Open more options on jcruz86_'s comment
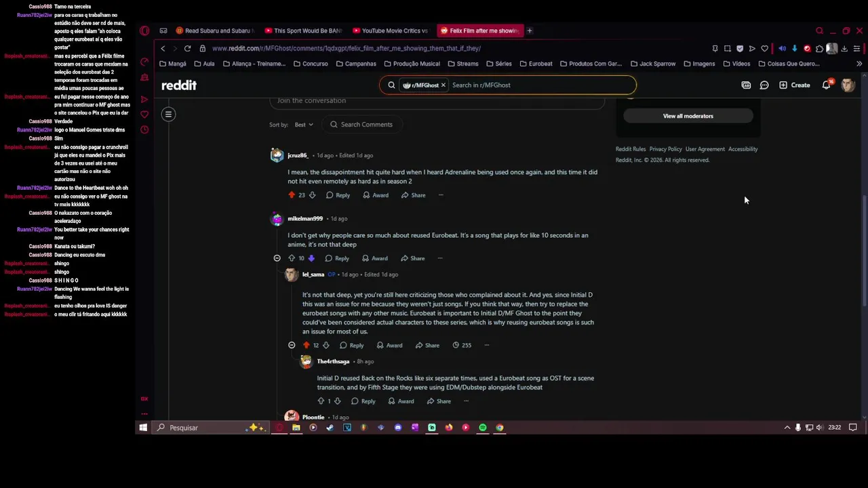868x488 pixels. click(x=441, y=195)
